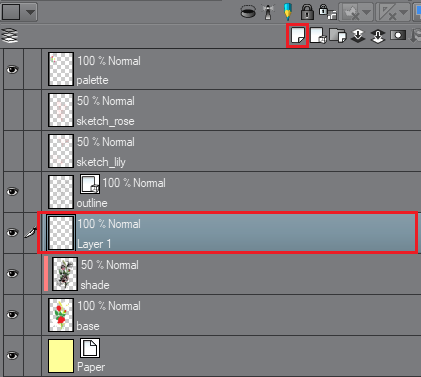This screenshot has height=377, width=421.
Task: Create a new layer folder
Action: (x=338, y=35)
